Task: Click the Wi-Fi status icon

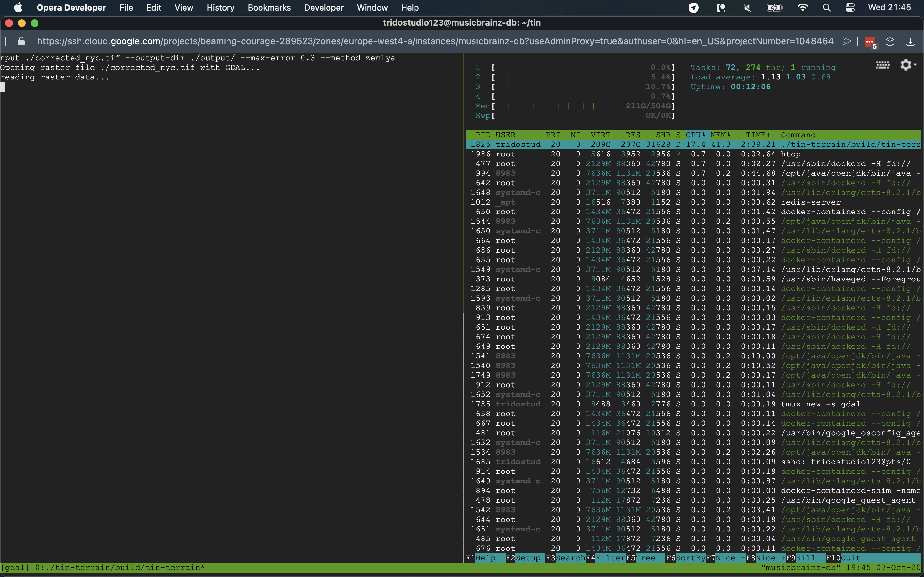Action: 803,8
